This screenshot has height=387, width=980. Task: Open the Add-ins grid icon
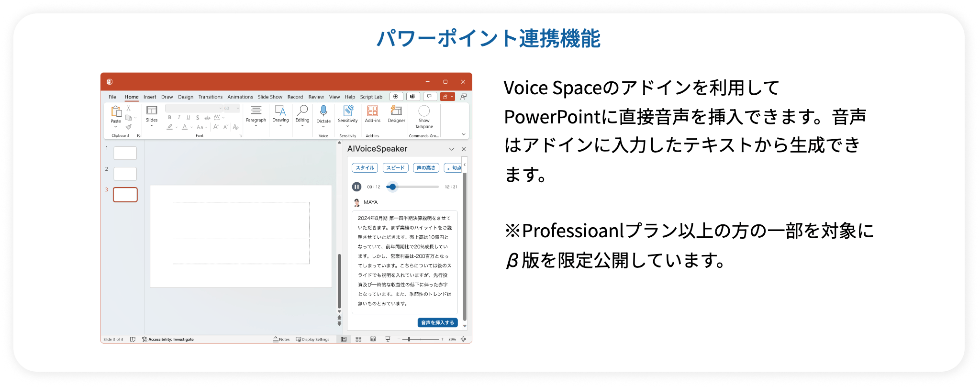[372, 111]
